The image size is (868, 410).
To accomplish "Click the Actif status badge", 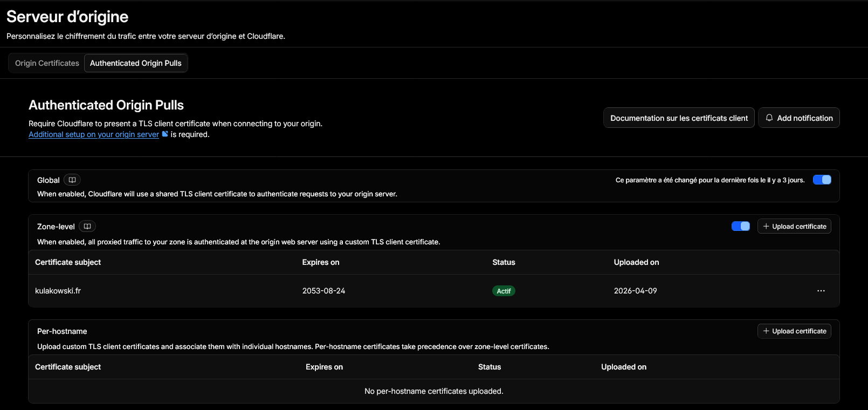I will coord(504,291).
